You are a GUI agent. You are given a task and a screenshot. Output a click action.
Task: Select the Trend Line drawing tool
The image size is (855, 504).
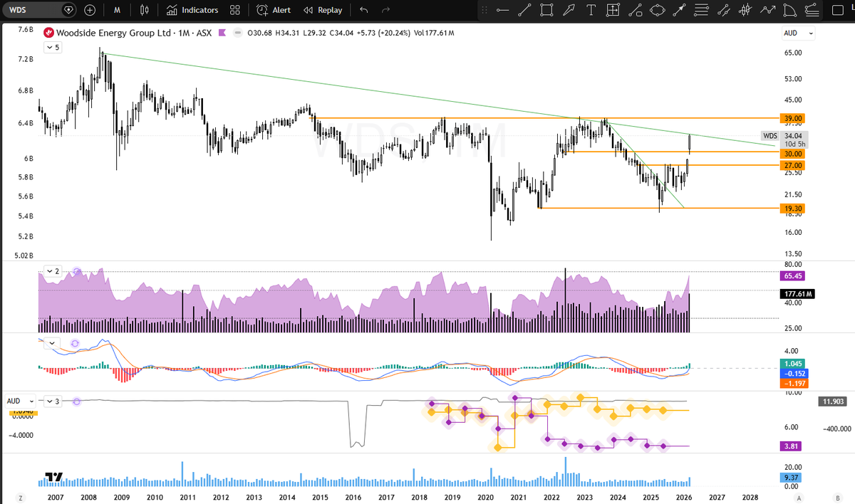point(524,10)
